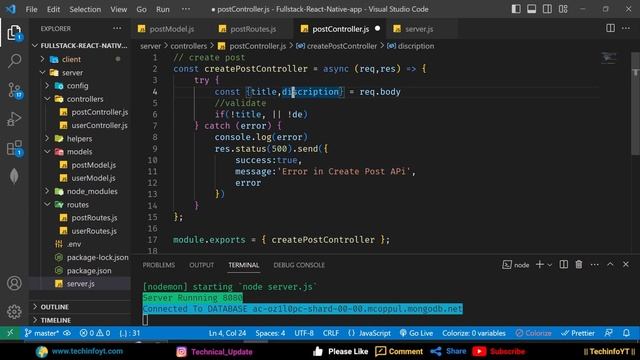Click the feedback icon beside the bell
The height and width of the screenshot is (360, 640).
pyautogui.click(x=609, y=333)
